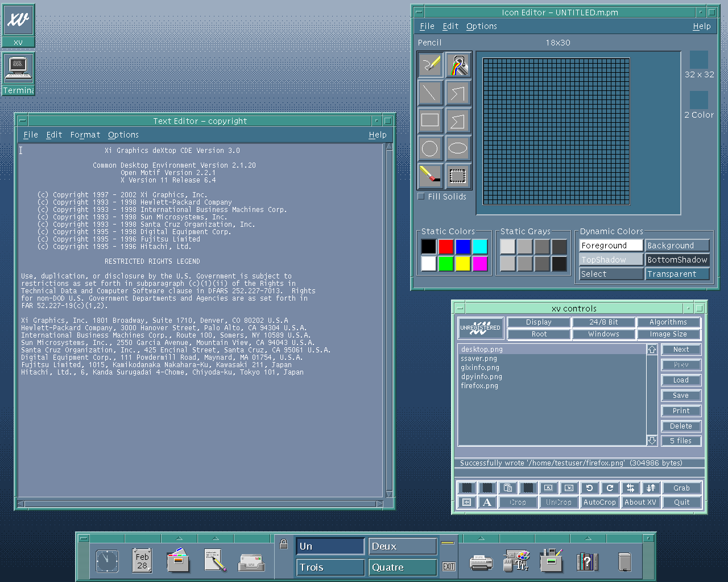Select the BottomShadow dynamic color

677,260
